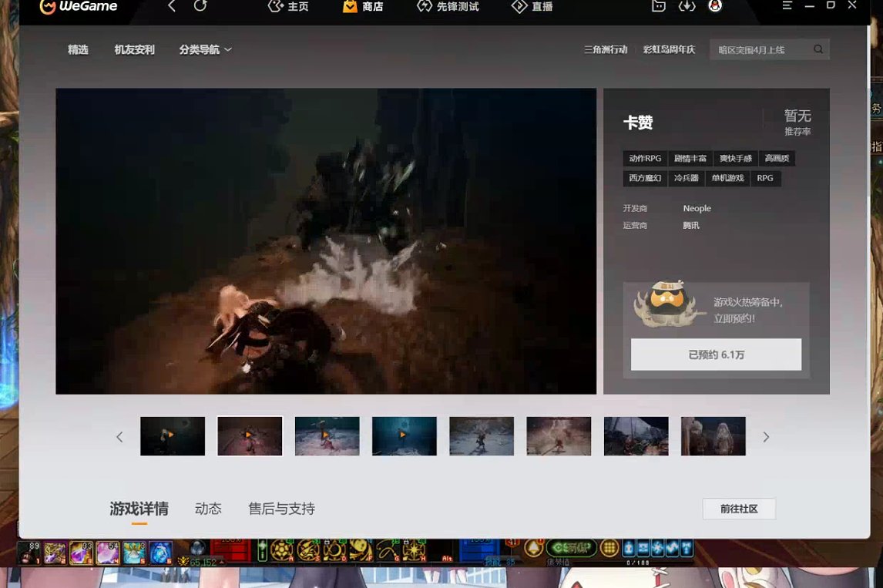
Task: Click the 剧情丰富 tag
Action: coord(690,158)
